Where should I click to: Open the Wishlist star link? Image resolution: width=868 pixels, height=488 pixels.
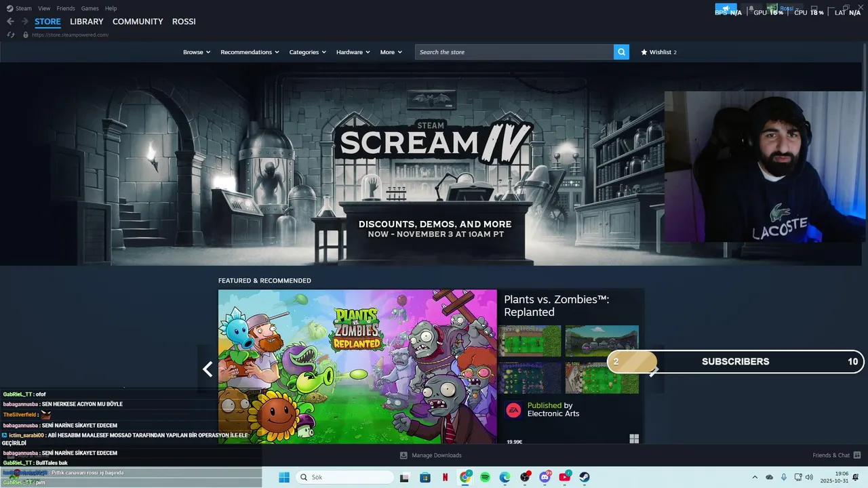658,52
